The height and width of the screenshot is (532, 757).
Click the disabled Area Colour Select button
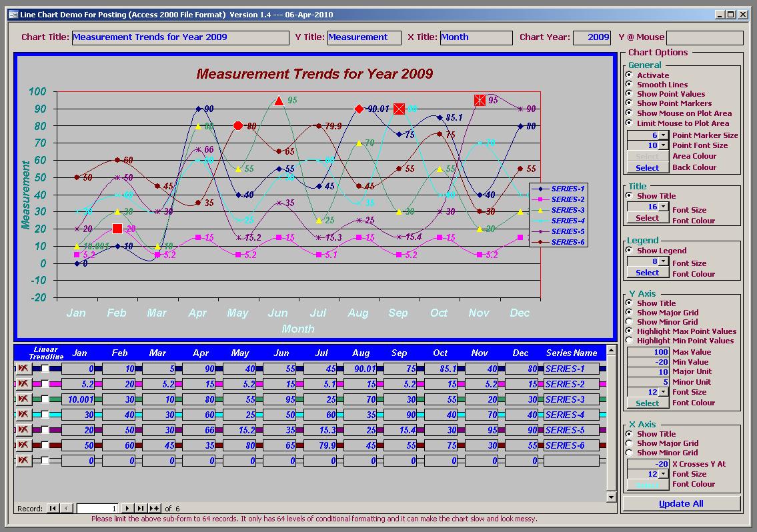(648, 157)
